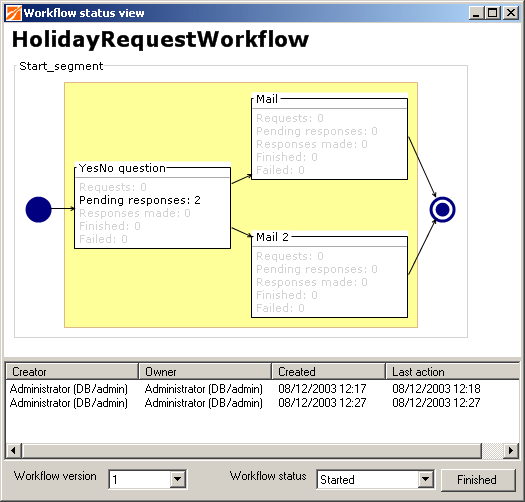Select the YesNo question workflow node
The width and height of the screenshot is (525, 502).
tap(152, 206)
